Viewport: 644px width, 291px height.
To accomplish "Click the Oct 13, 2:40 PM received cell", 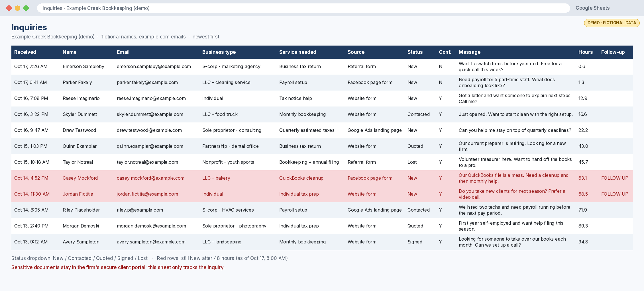I will pyautogui.click(x=31, y=226).
